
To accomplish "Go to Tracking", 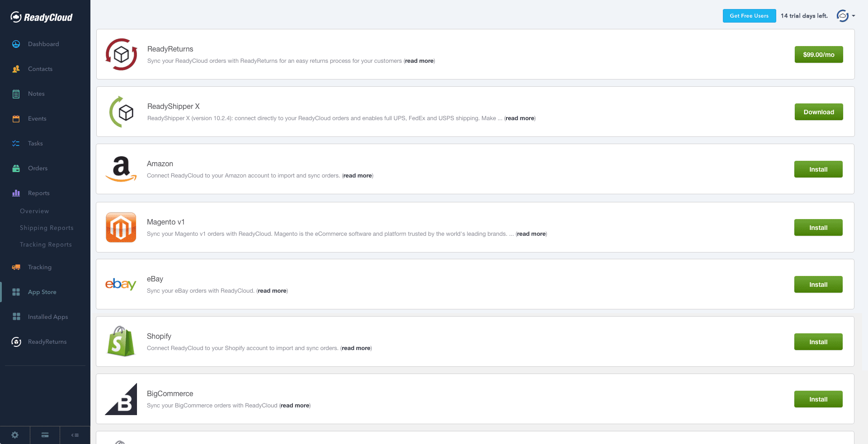I will (x=40, y=267).
